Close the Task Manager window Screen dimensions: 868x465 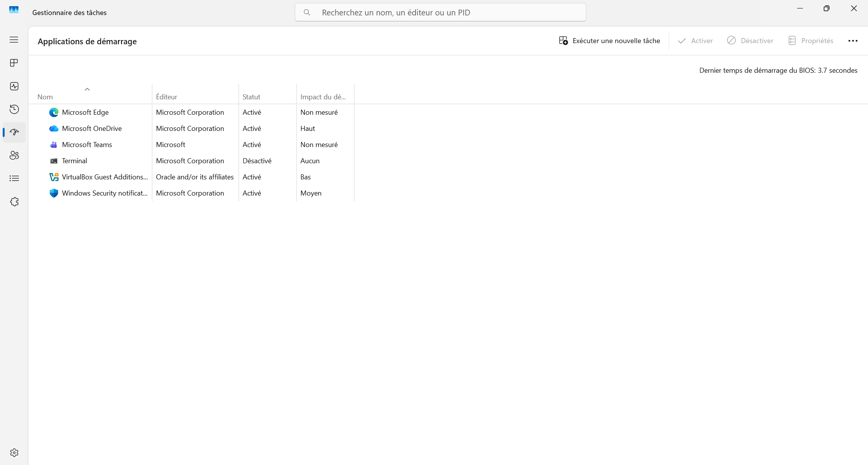click(x=854, y=8)
